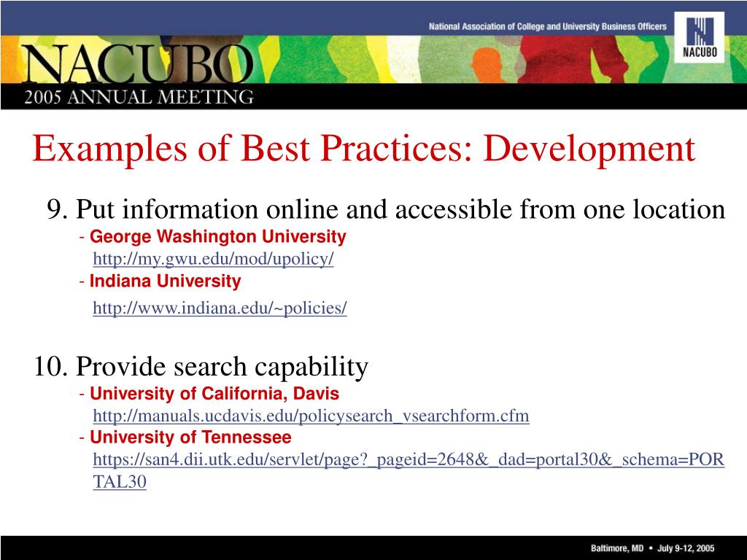Open the Indiana University policies URL

pyautogui.click(x=220, y=308)
